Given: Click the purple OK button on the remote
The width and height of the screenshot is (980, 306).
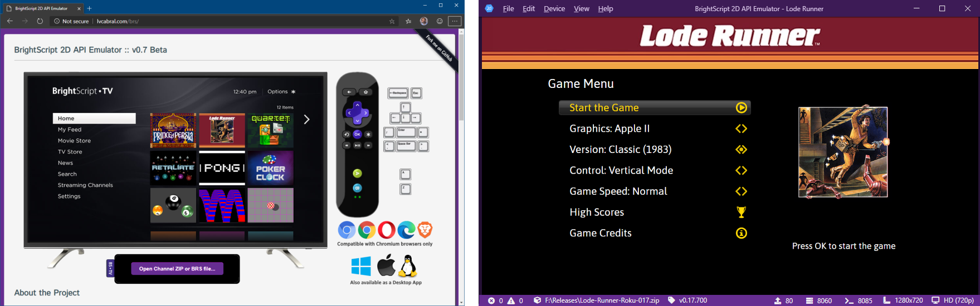Looking at the screenshot, I should (x=357, y=134).
